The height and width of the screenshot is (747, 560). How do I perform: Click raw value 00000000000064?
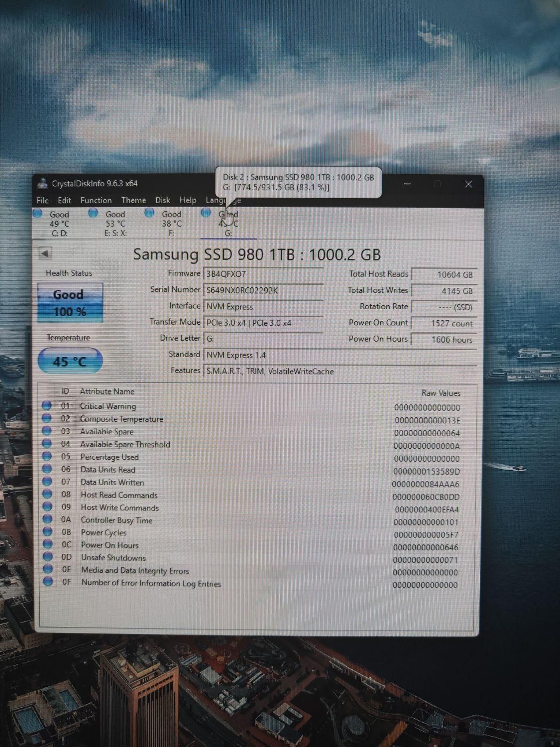point(427,433)
